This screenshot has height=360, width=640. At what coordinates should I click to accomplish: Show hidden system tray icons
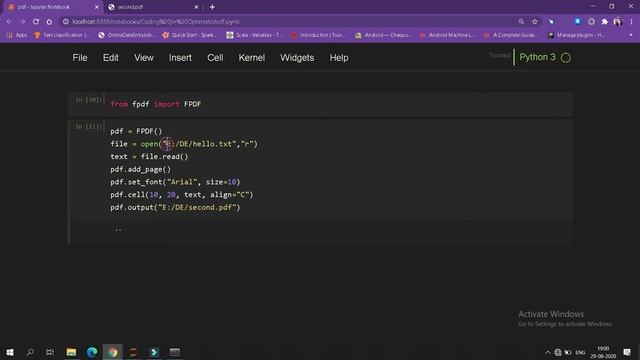pos(547,352)
